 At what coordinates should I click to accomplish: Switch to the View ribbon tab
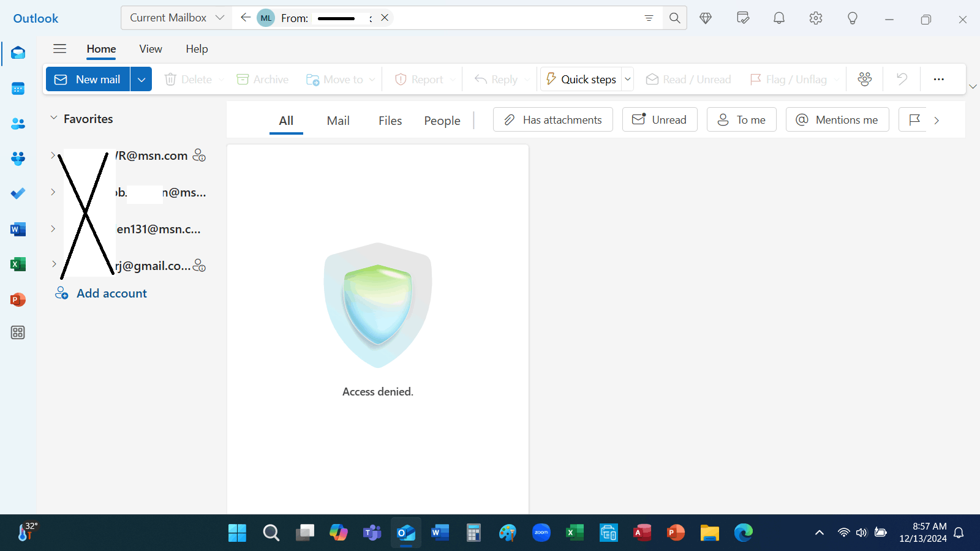[151, 49]
